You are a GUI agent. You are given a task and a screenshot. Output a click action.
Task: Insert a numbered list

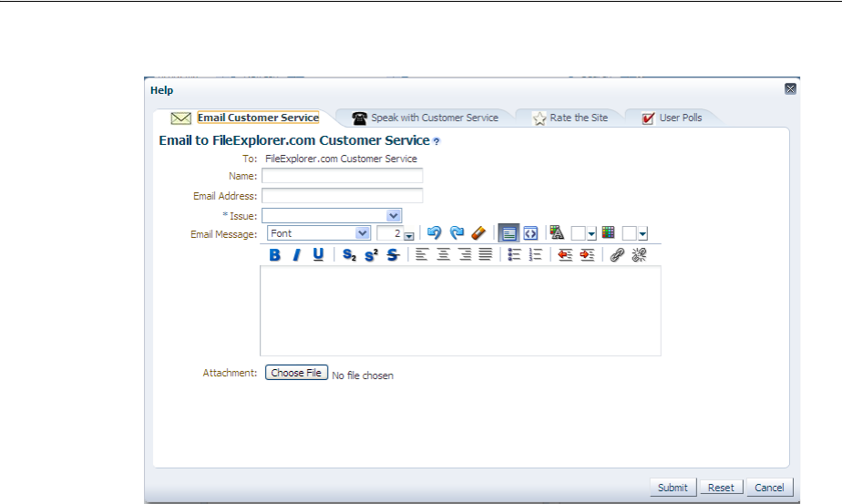(x=536, y=254)
